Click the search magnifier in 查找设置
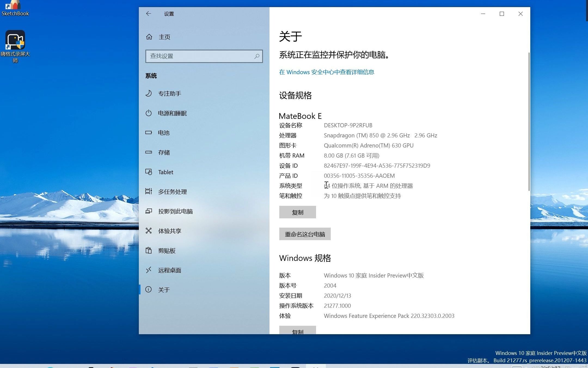Image resolution: width=588 pixels, height=368 pixels. 256,56
